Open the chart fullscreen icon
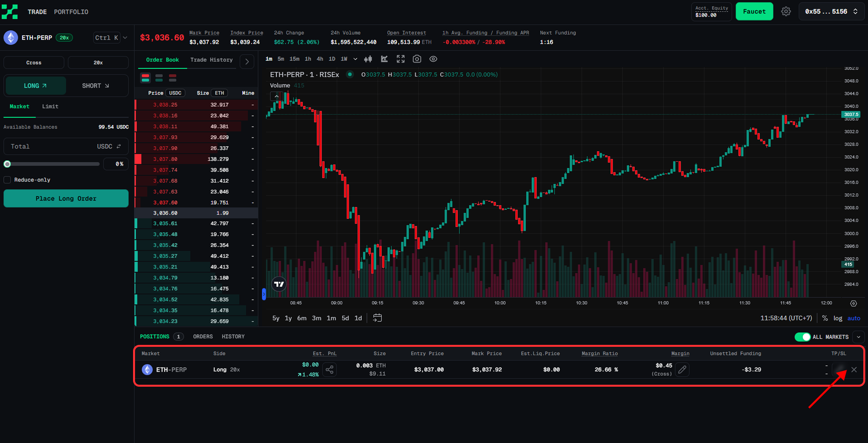The width and height of the screenshot is (868, 443). click(x=400, y=59)
